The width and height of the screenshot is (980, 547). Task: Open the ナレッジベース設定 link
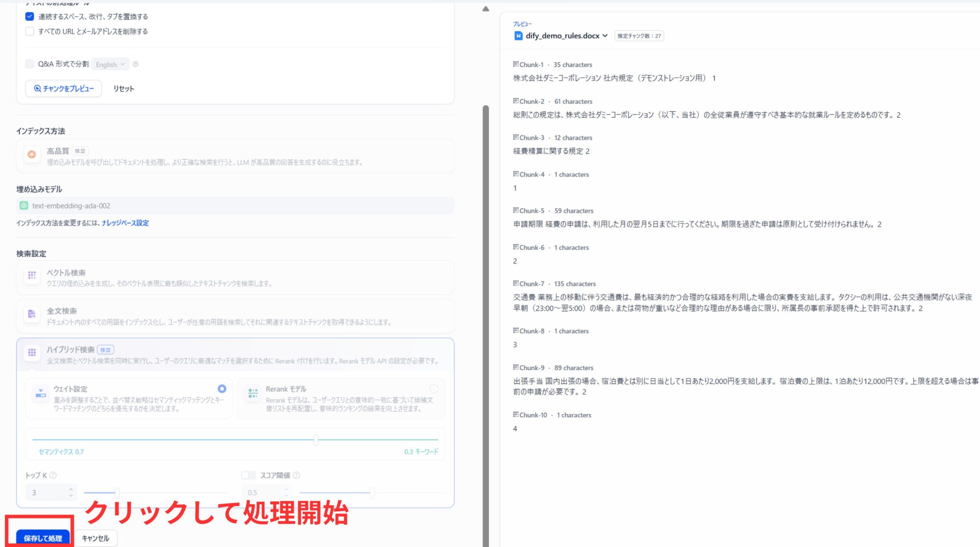[x=125, y=223]
